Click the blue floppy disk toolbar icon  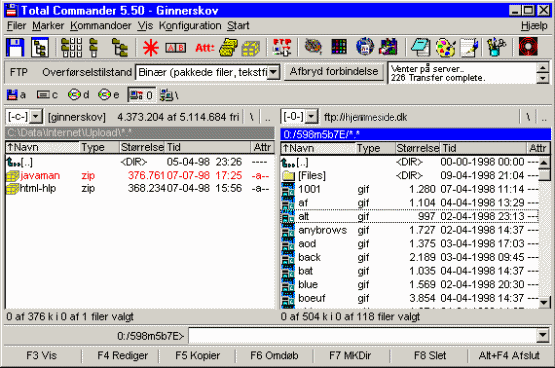pyautogui.click(x=15, y=47)
